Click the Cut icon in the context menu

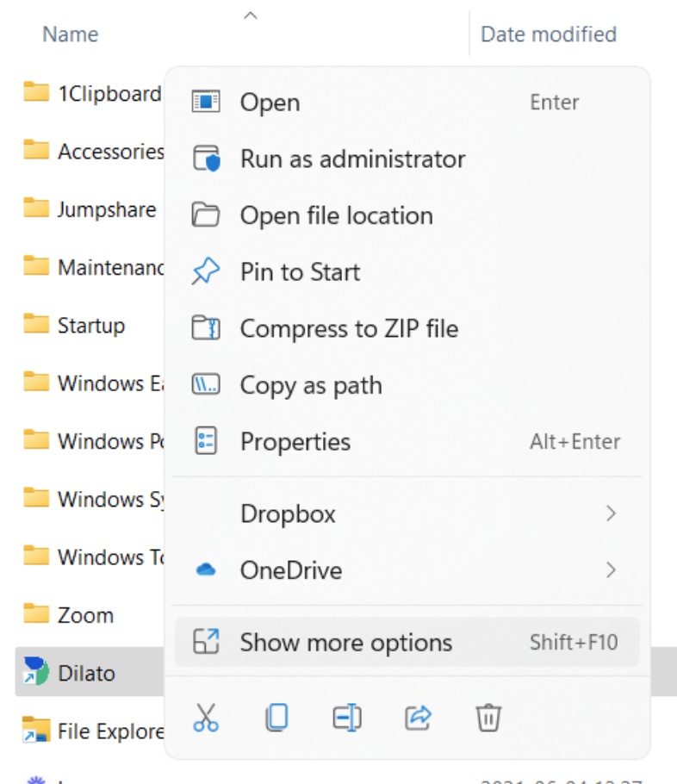(x=206, y=717)
